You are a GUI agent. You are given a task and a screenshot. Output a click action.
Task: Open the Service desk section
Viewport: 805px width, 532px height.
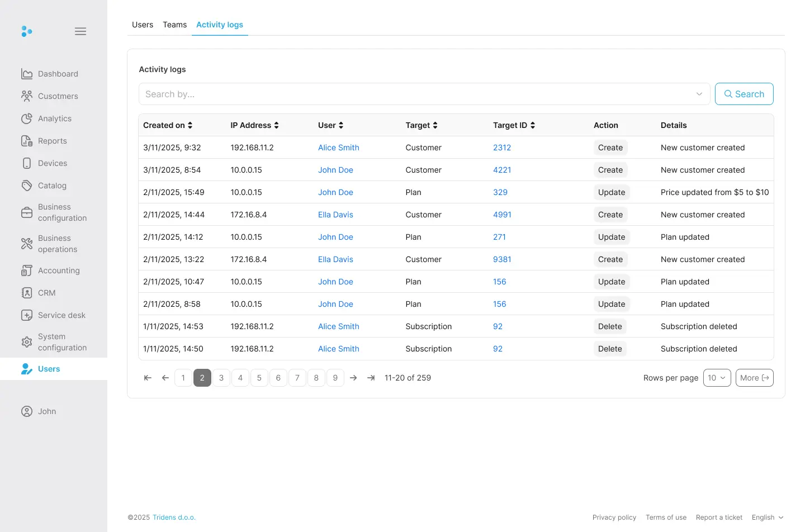point(61,315)
